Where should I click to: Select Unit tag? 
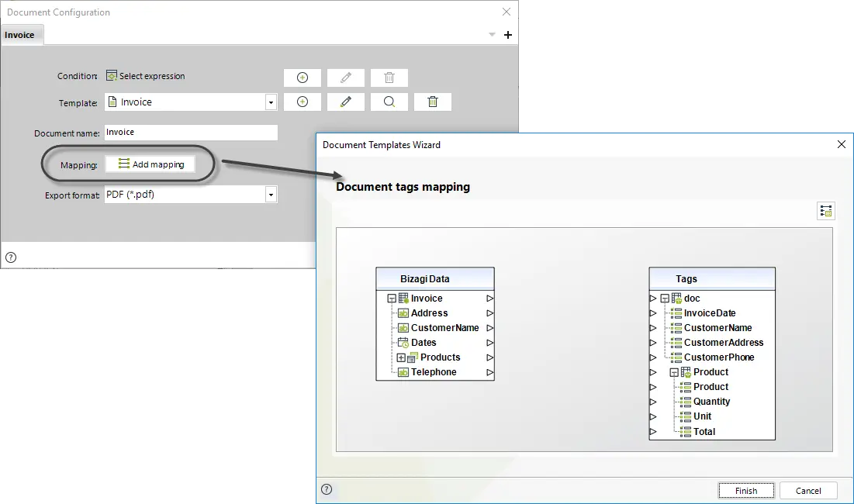[702, 416]
